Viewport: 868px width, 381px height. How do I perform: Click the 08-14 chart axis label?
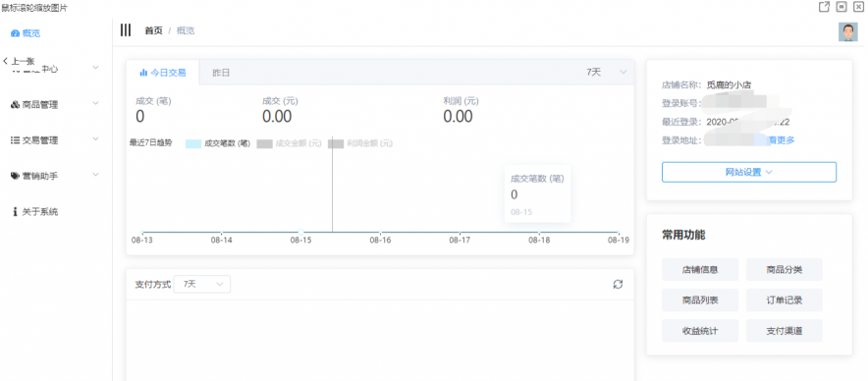coord(221,241)
